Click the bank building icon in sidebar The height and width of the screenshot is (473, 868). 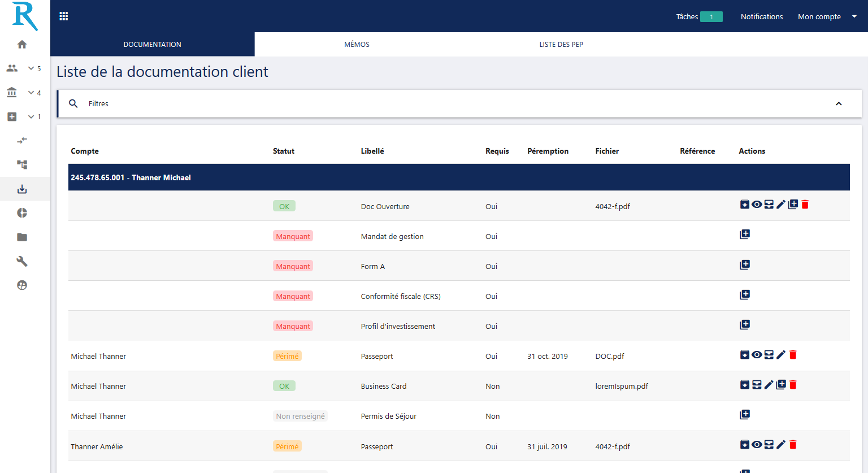click(x=12, y=92)
